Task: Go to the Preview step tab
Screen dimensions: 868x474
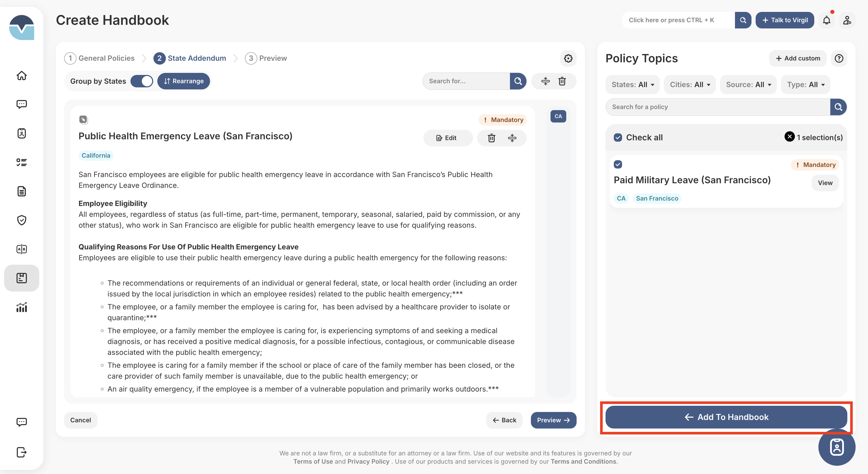Action: 266,58
